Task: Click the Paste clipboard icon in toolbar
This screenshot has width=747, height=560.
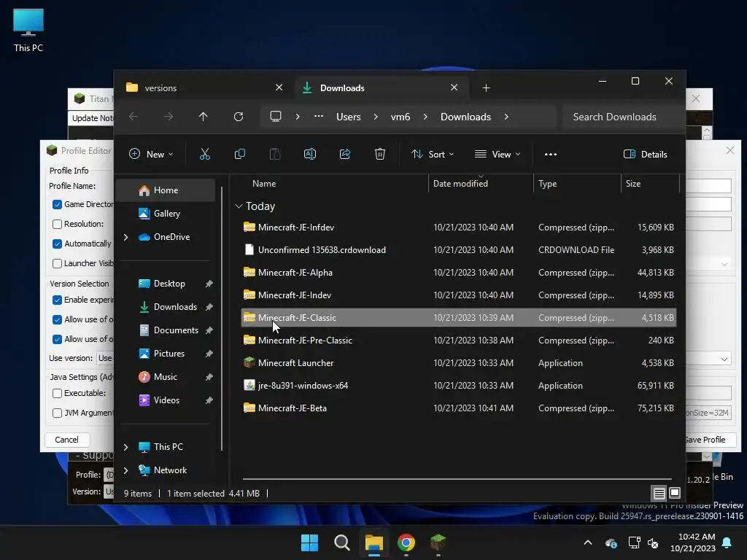Action: pyautogui.click(x=275, y=154)
